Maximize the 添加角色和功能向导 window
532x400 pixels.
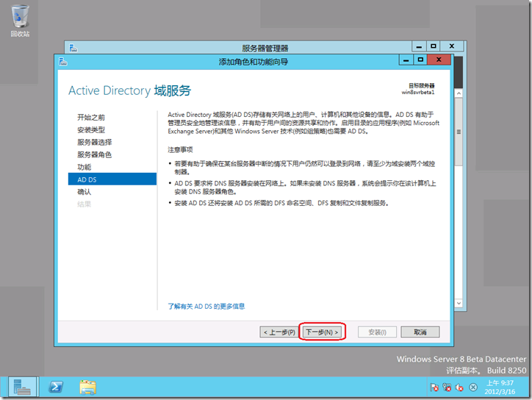pos(420,60)
